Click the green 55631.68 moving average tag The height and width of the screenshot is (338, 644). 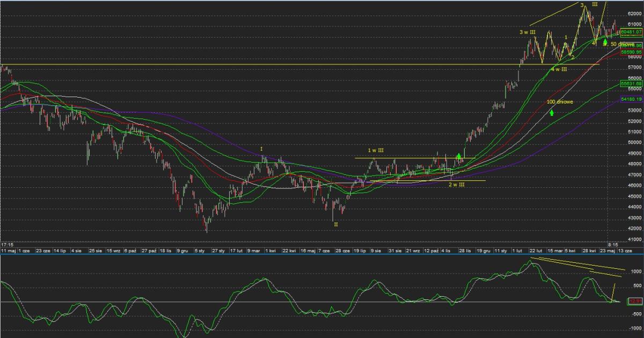tap(631, 84)
